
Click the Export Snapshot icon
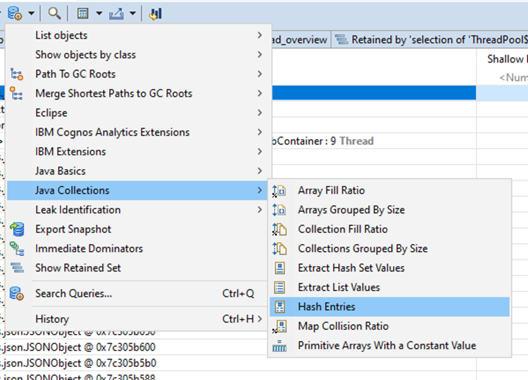[x=17, y=229]
